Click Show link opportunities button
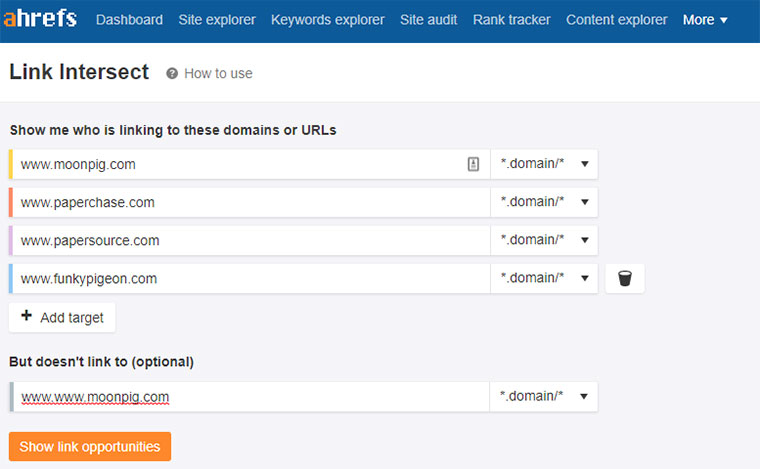Image resolution: width=760 pixels, height=469 pixels. (x=90, y=446)
